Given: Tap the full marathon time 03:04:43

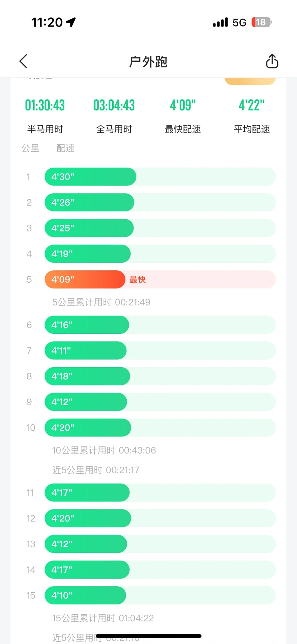Looking at the screenshot, I should pyautogui.click(x=114, y=105).
